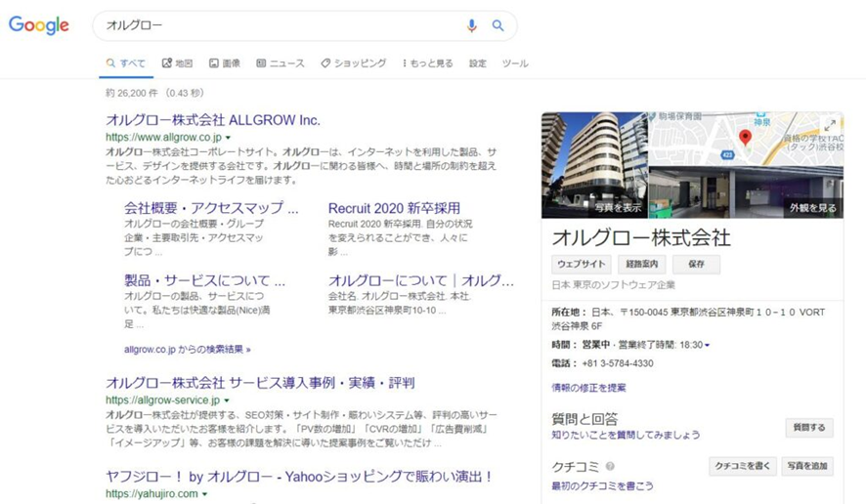Start voice search with microphone icon
This screenshot has height=504, width=866.
(471, 25)
